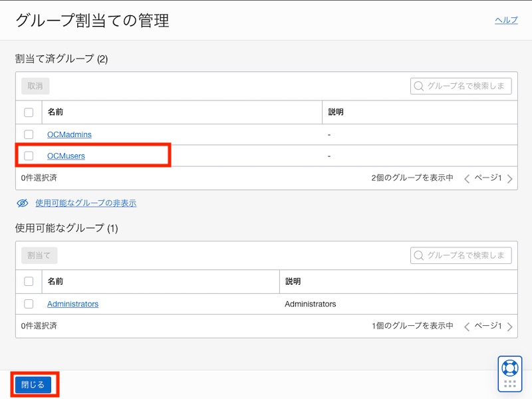Click 使用可能なグループの非表示 link
This screenshot has width=532, height=399.
[x=86, y=203]
